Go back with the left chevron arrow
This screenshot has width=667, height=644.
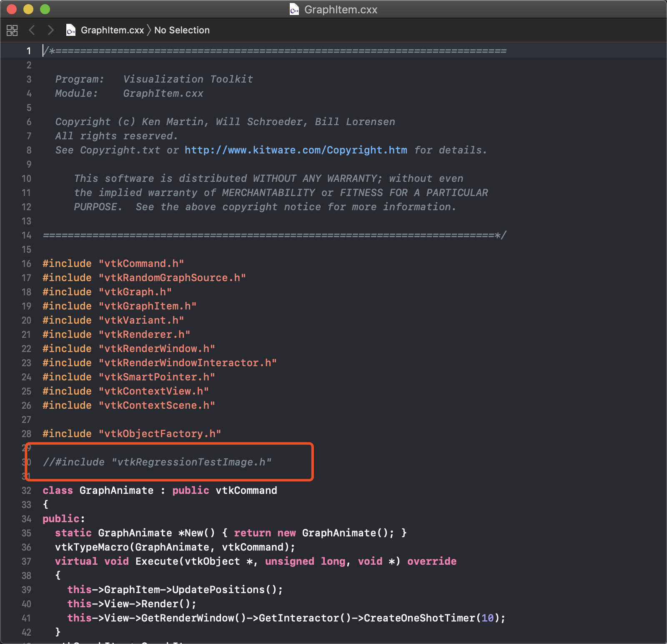point(32,30)
